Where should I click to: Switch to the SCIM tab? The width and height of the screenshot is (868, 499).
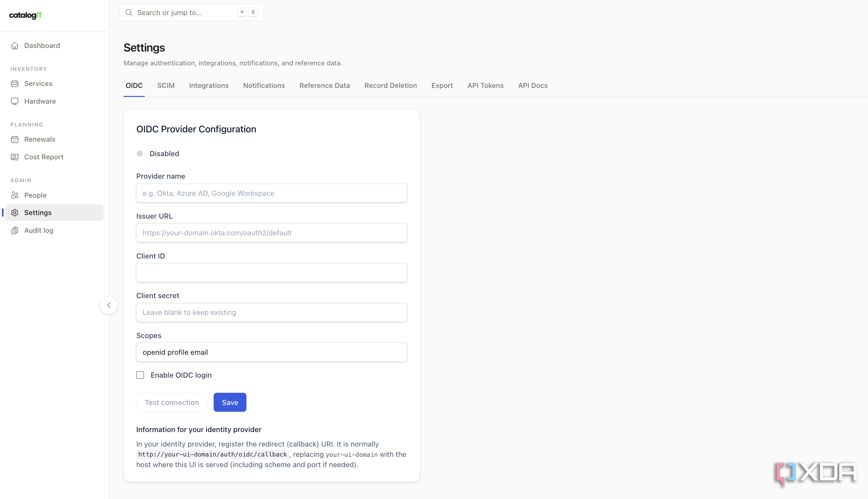(166, 86)
